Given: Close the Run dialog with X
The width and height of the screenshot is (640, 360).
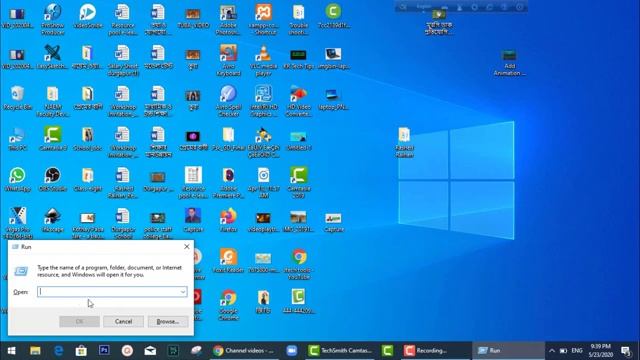Looking at the screenshot, I should click(187, 247).
